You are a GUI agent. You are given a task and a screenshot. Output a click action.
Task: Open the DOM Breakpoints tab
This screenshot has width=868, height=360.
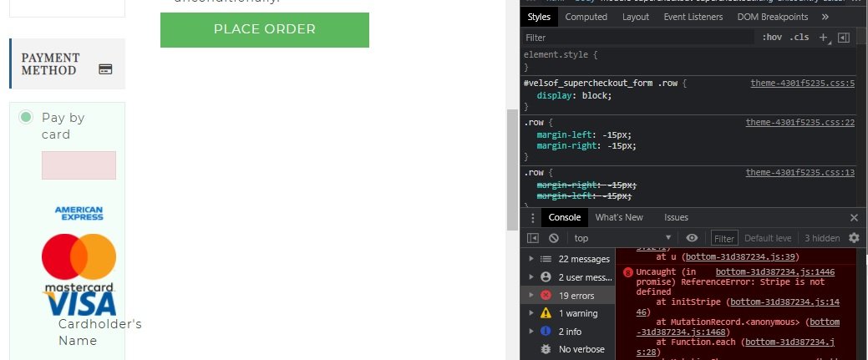[772, 18]
